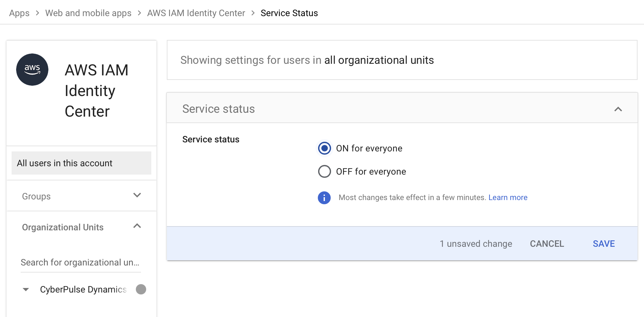644x317 pixels.
Task: Click the settings scope banner for organizational units
Action: [x=307, y=60]
